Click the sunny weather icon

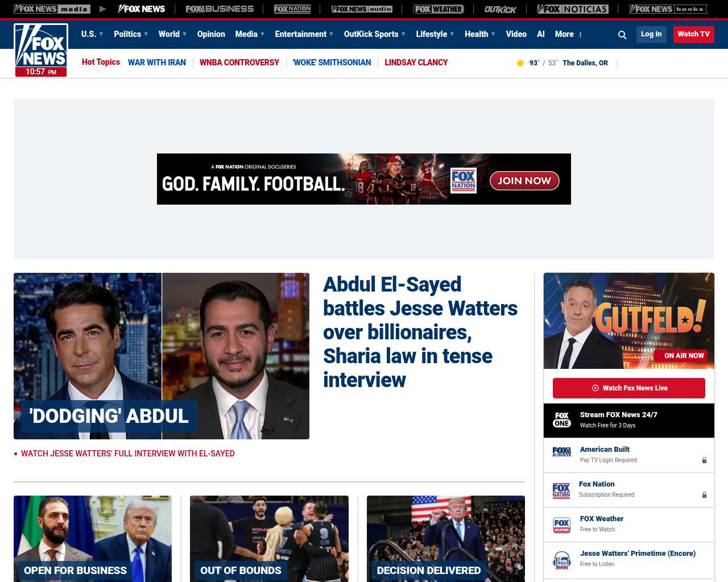(520, 63)
